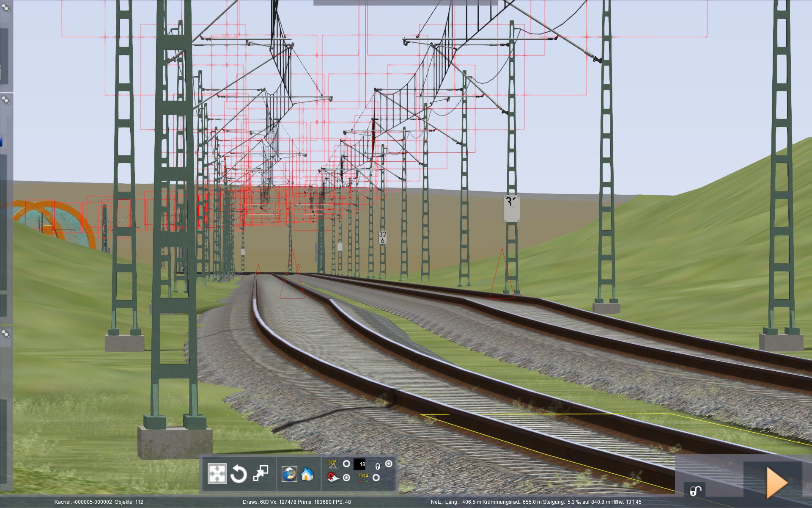Click the black field showing 18

pos(360,464)
